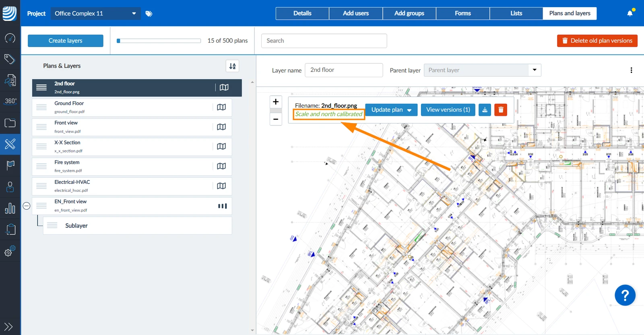Click Delete old plan versions button

597,41
